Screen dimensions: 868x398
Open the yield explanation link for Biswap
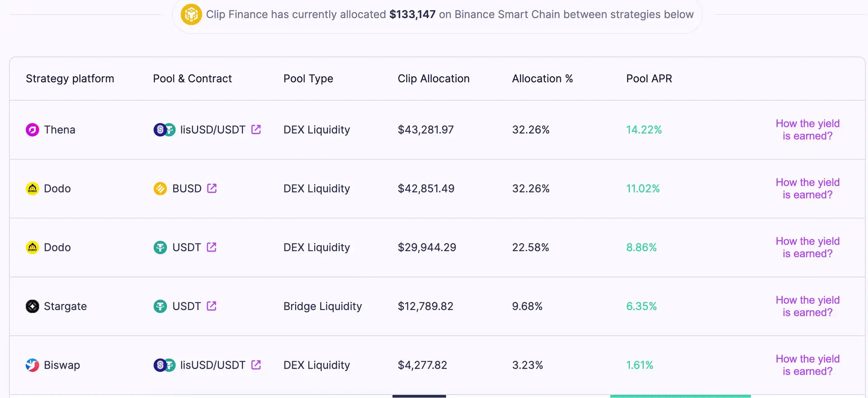pyautogui.click(x=807, y=365)
